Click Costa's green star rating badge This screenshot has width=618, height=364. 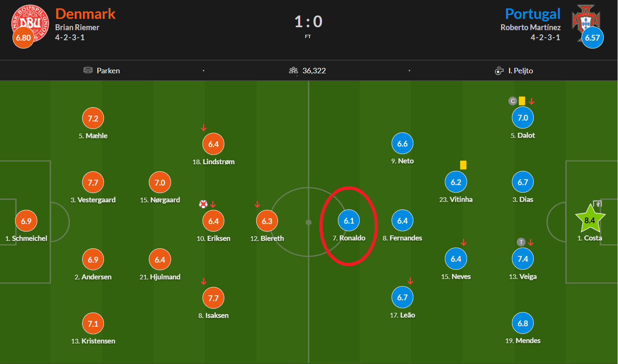click(x=590, y=219)
